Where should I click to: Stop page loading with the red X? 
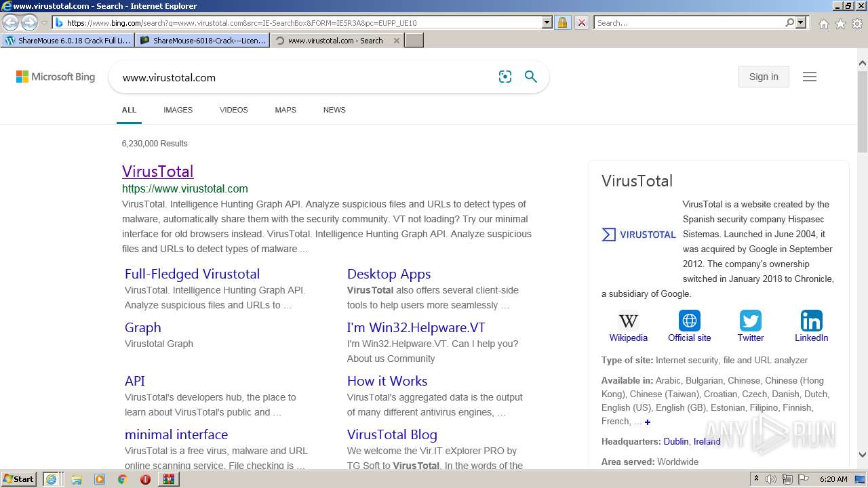[581, 22]
